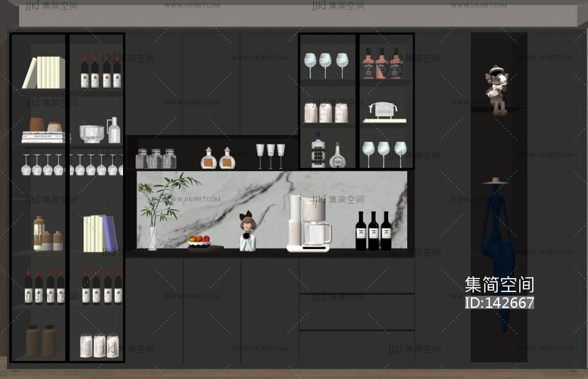
Task: Click the purple book on left shelf
Action: click(110, 234)
